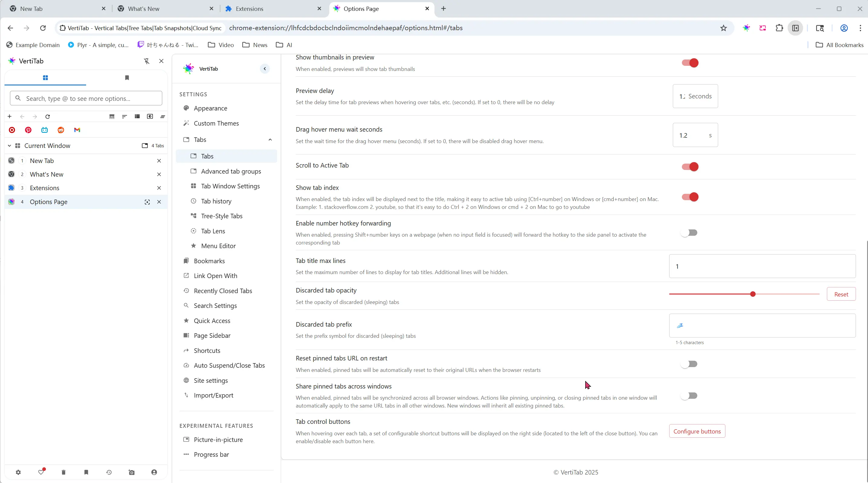Click VertiTab extension icon in toolbar

coord(746,28)
